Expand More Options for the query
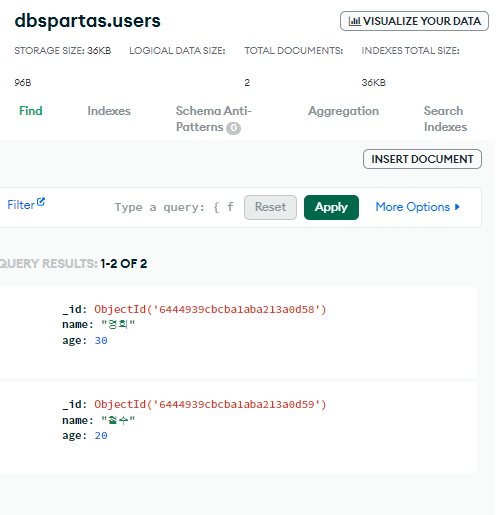 (x=418, y=207)
